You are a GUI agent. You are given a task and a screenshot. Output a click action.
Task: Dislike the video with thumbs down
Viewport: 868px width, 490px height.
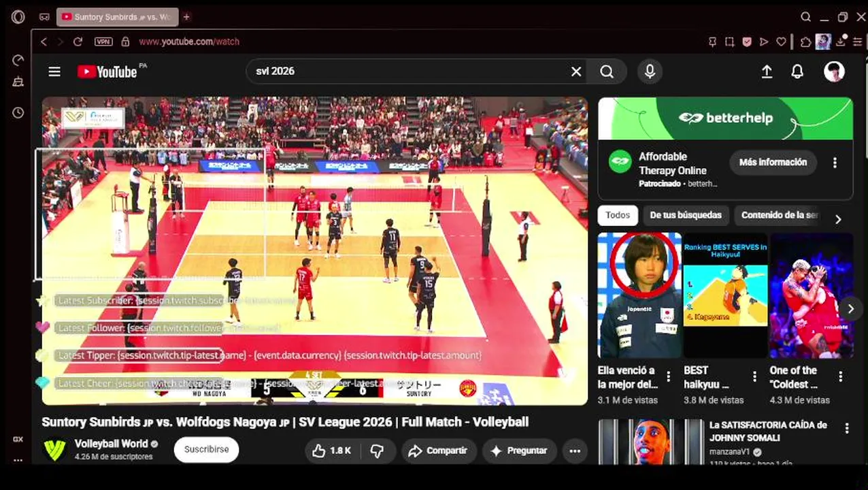377,451
